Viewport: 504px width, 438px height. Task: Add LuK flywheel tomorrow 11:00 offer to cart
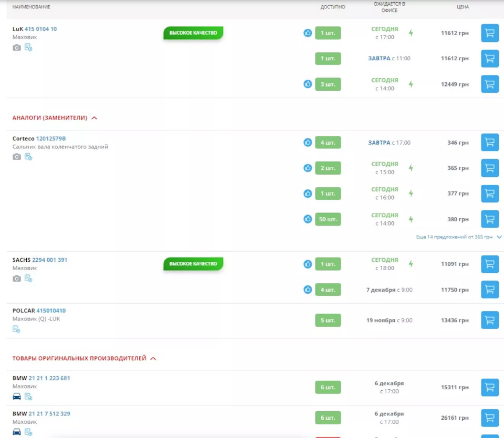coord(490,58)
